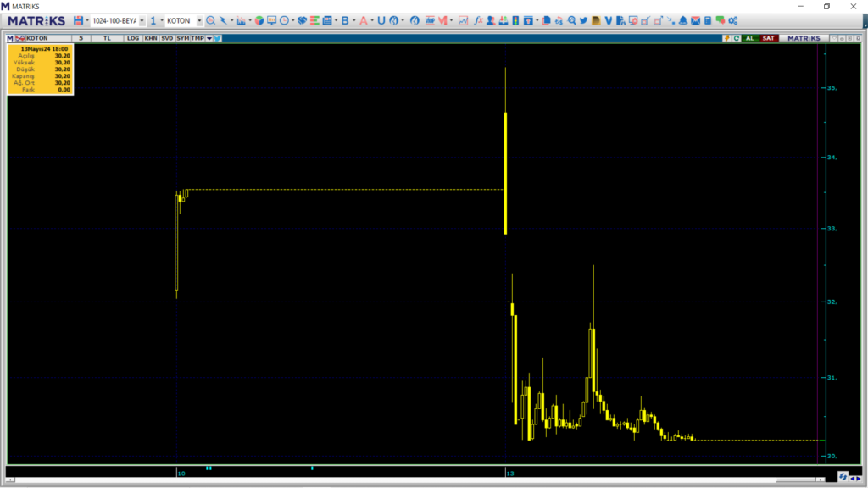Open the save icon dropdown arrow
The image size is (868, 488).
click(x=87, y=20)
